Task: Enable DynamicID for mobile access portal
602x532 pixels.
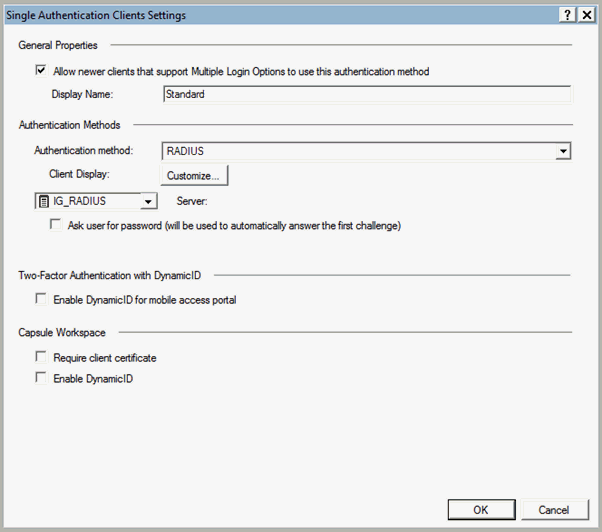Action: [x=41, y=298]
